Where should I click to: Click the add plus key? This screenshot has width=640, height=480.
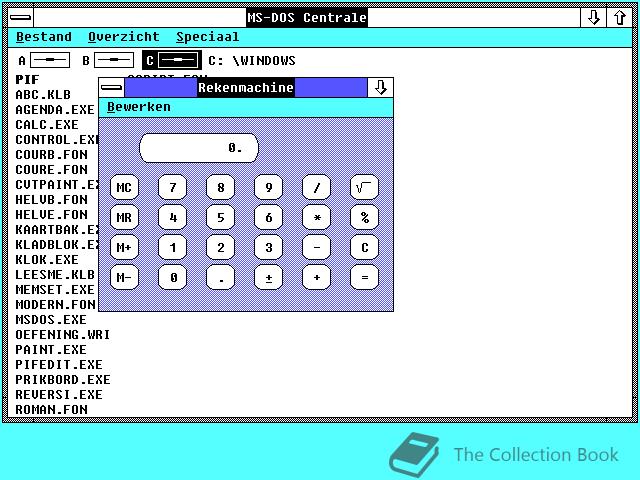click(x=316, y=278)
